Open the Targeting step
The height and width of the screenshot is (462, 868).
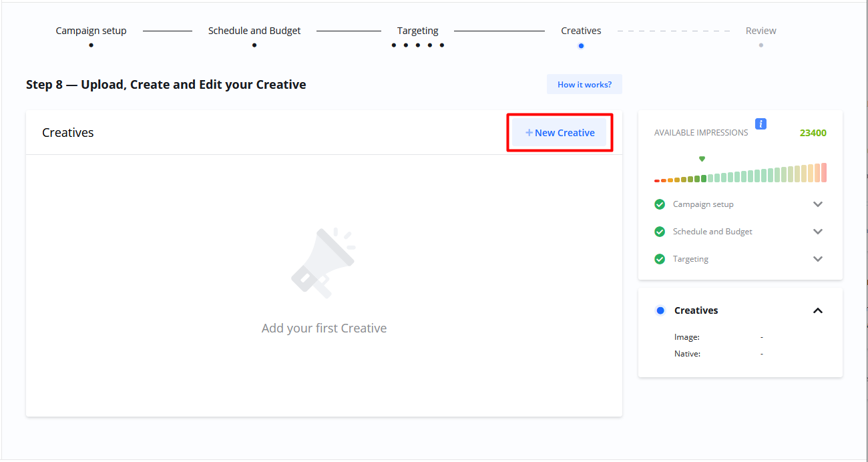point(417,31)
